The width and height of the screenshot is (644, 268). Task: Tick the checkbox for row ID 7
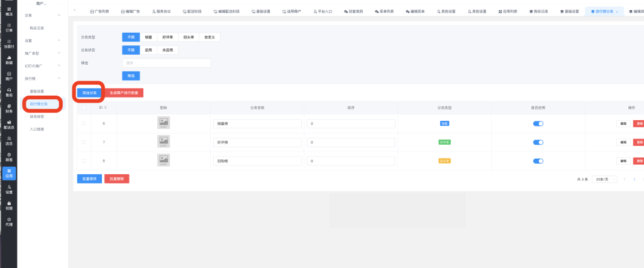click(84, 142)
